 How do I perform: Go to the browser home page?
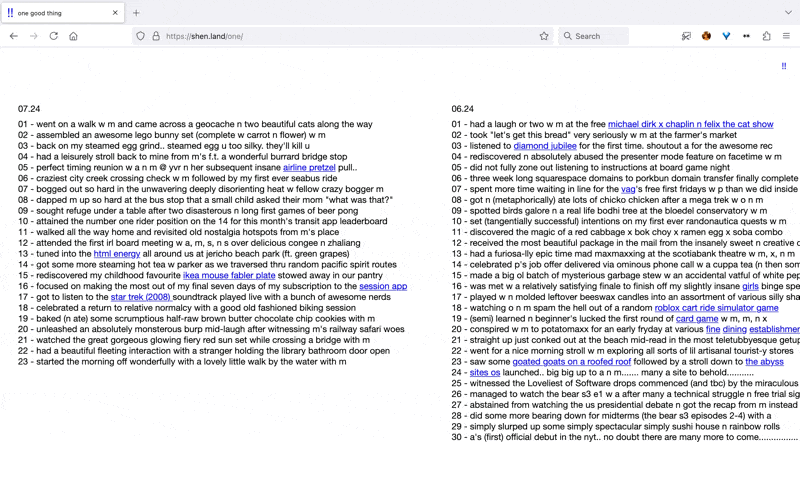pyautogui.click(x=73, y=36)
